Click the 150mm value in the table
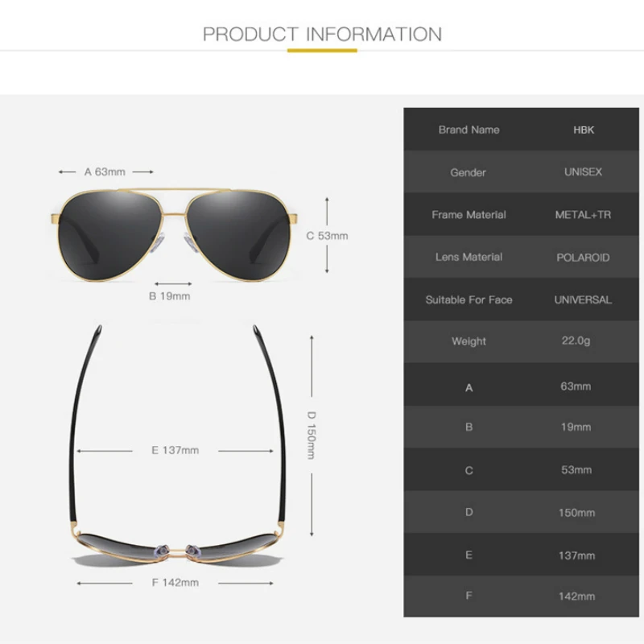 tap(576, 513)
